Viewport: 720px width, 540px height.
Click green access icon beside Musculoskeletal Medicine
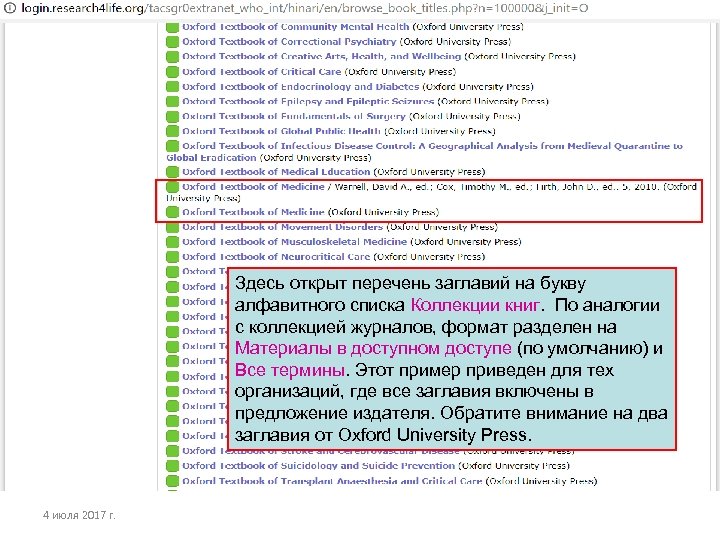tap(172, 242)
